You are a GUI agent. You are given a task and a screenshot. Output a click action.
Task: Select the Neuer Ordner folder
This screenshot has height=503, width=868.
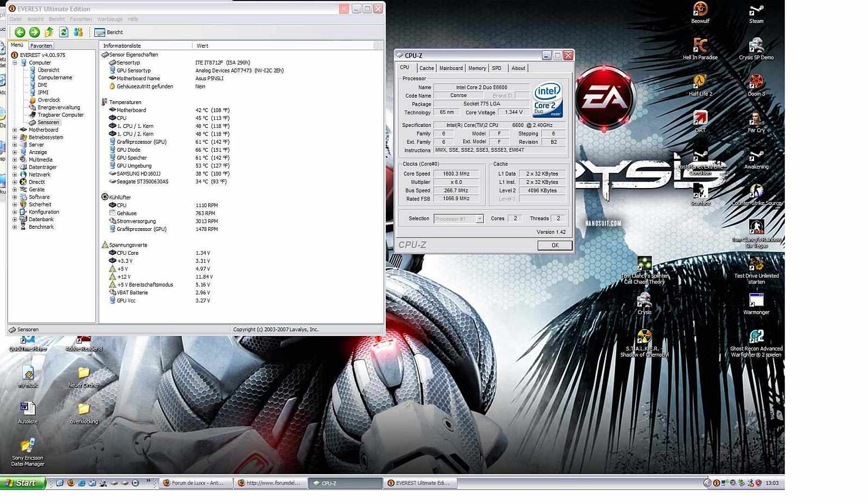click(84, 377)
